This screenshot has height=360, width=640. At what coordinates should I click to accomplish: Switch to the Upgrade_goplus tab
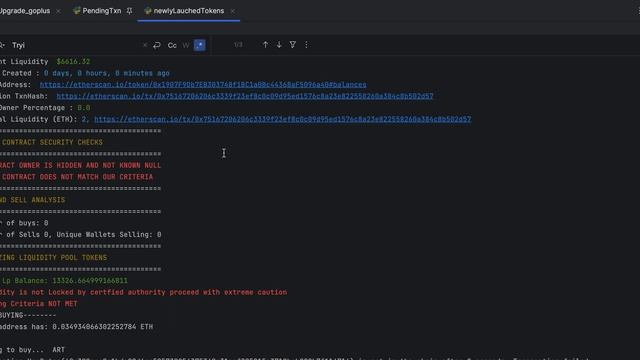pos(24,11)
